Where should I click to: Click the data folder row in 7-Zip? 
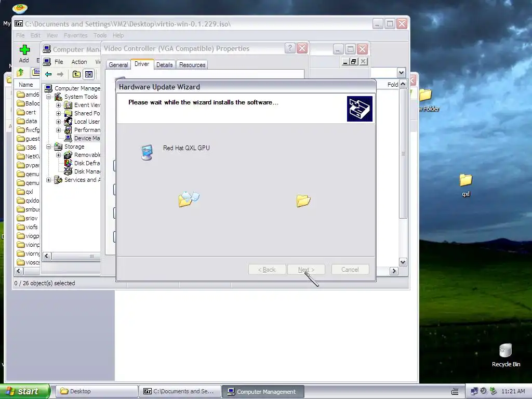tap(27, 121)
